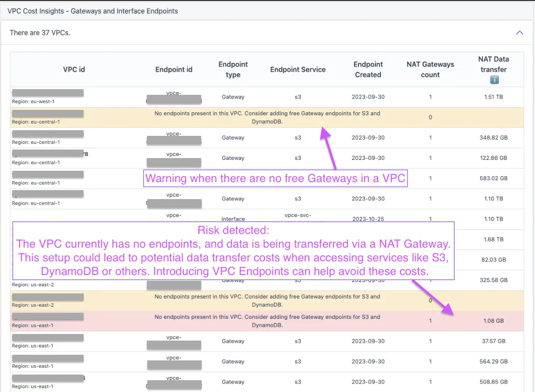Click the 'There are 37 VPCs.' summary text
The image size is (535, 392).
(x=40, y=33)
